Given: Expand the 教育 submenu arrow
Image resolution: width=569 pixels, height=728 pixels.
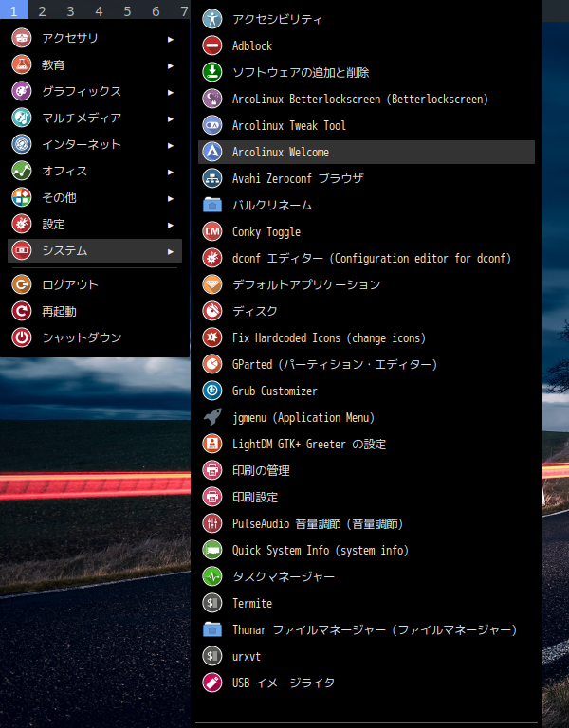Looking at the screenshot, I should pyautogui.click(x=171, y=66).
